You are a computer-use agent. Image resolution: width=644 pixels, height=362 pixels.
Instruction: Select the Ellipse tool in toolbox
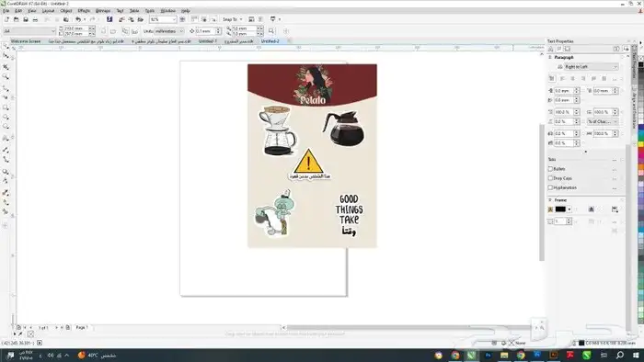point(6,118)
